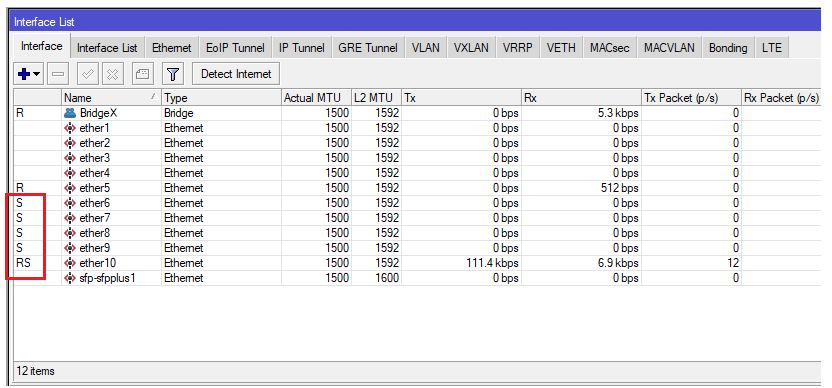Image resolution: width=832 pixels, height=388 pixels.
Task: Open the EoIP Tunnel tab
Action: 235,48
